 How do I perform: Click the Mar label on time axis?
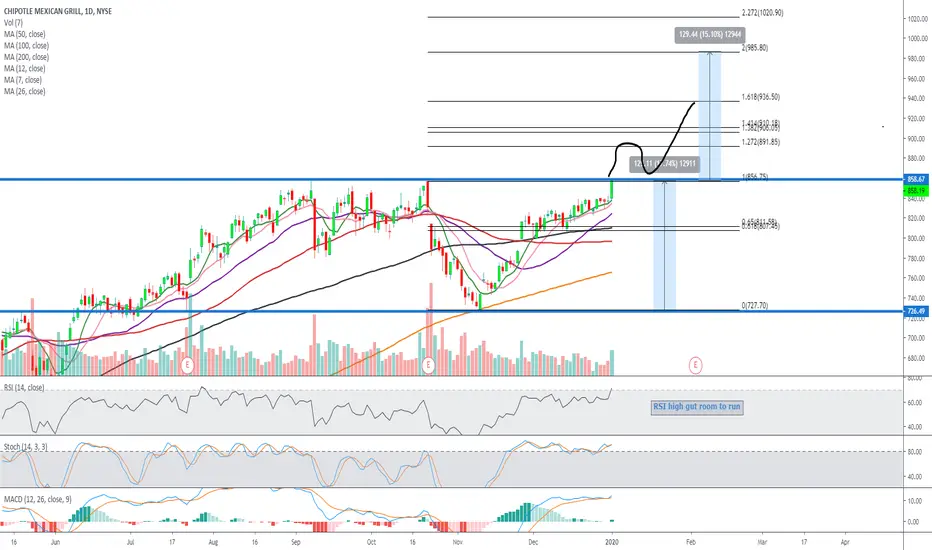click(x=762, y=542)
